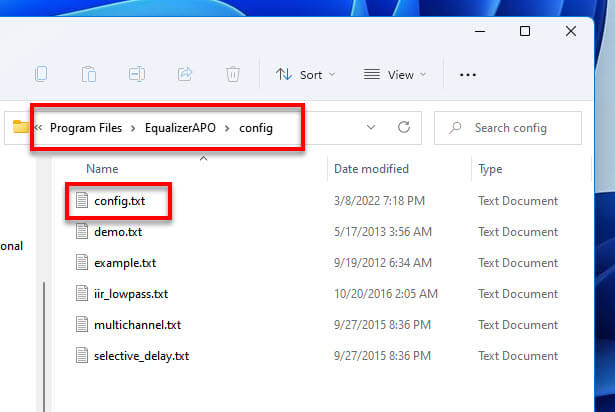This screenshot has height=412, width=615.
Task: Select the demo.txt file
Action: (118, 232)
